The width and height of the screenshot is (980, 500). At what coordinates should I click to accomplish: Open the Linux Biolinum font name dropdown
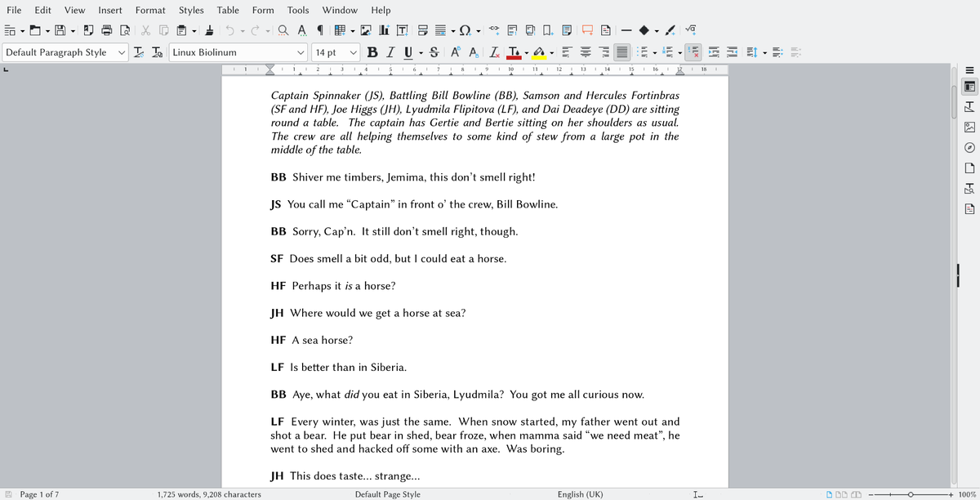301,52
